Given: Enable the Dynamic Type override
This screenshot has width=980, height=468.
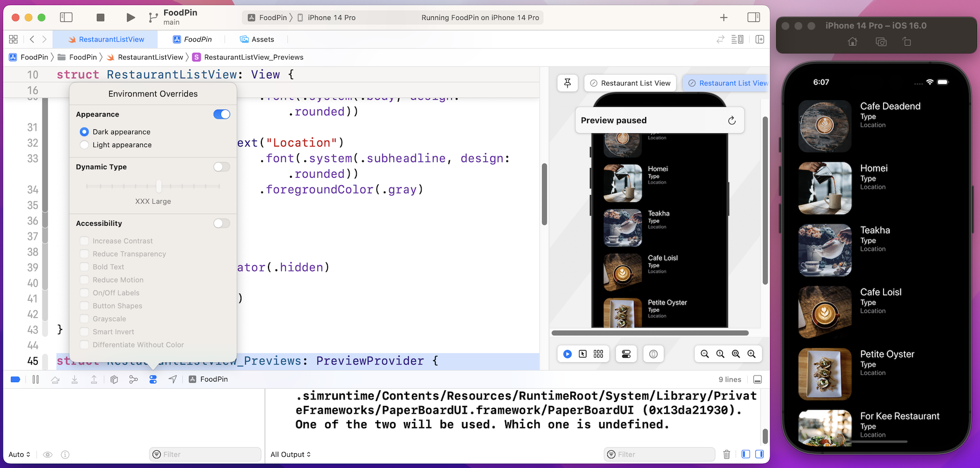Looking at the screenshot, I should [x=222, y=167].
